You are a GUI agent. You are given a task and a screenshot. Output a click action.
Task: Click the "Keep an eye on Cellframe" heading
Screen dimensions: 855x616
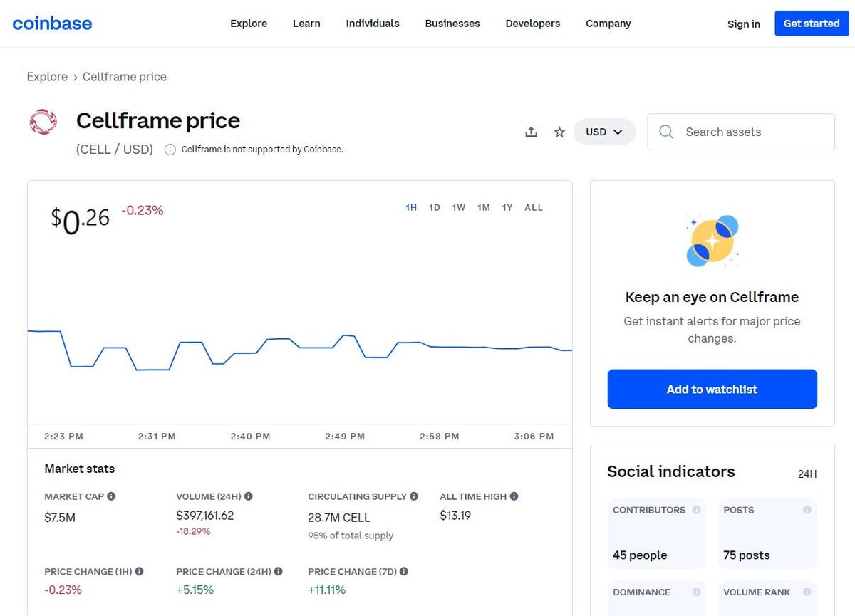712,298
